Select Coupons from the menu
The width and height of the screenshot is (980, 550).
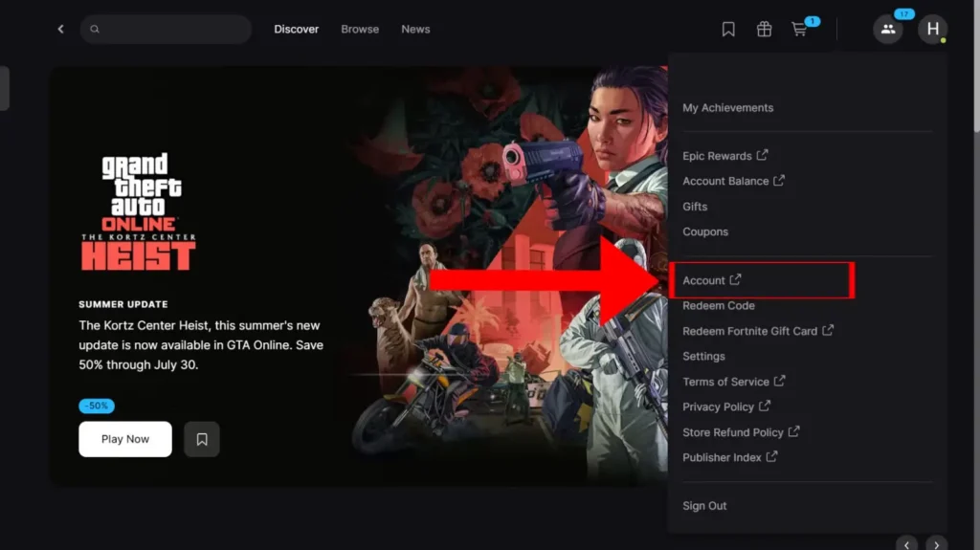click(x=705, y=231)
